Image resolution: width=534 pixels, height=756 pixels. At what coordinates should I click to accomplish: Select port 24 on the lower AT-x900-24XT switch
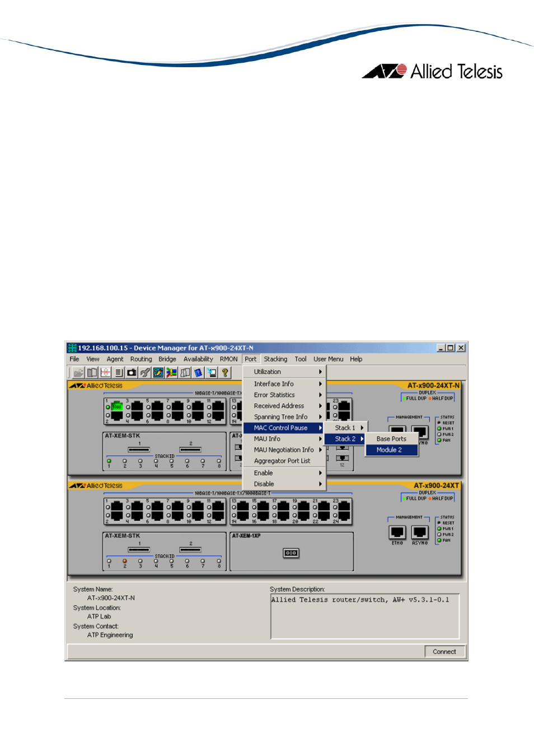[344, 516]
